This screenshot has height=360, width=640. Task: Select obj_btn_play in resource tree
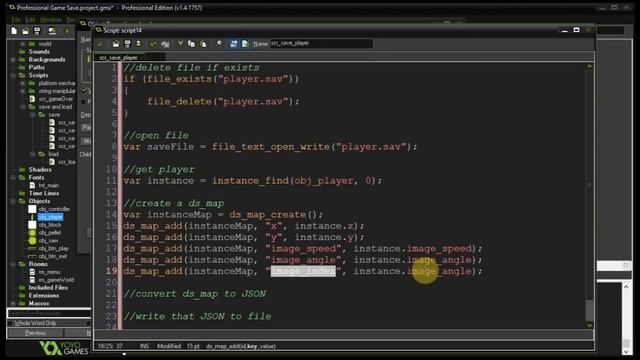click(53, 248)
